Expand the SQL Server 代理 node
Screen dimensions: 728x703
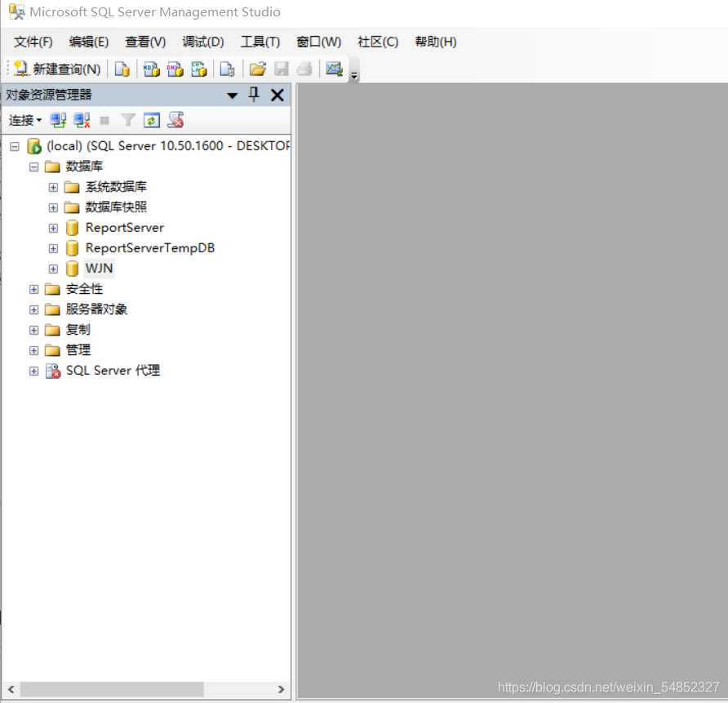pos(34,371)
